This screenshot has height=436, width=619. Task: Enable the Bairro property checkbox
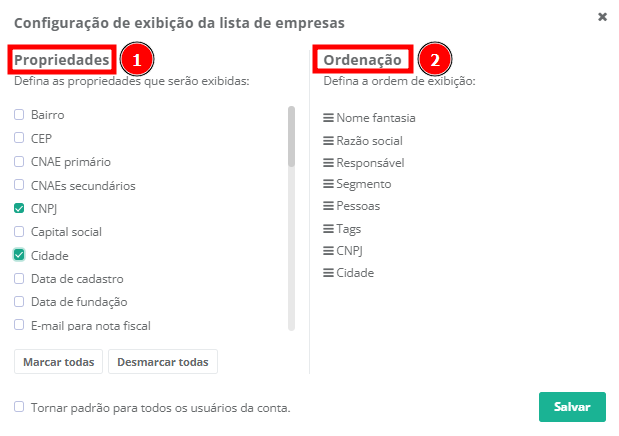coord(19,115)
